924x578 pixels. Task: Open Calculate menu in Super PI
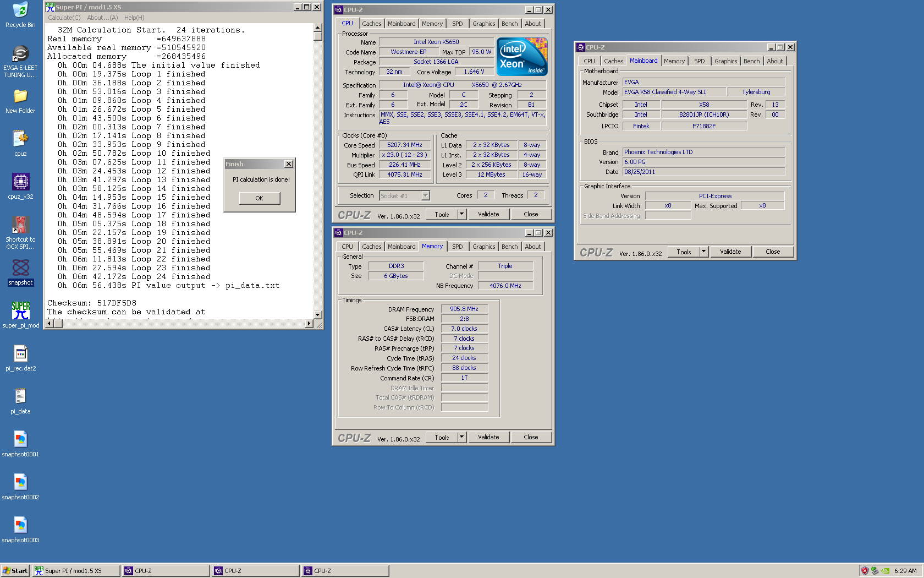pos(64,18)
